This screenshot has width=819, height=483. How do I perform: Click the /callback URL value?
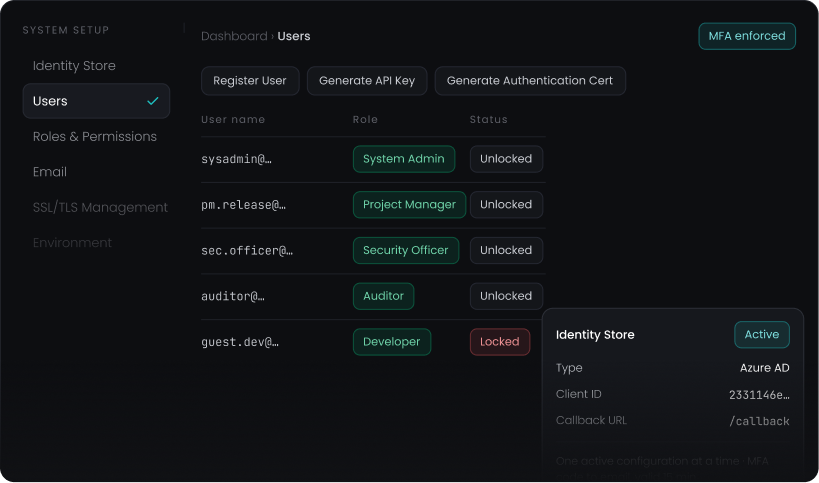(759, 421)
